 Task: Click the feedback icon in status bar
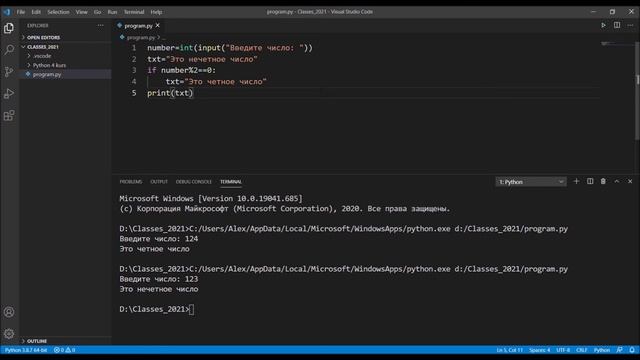(620, 350)
